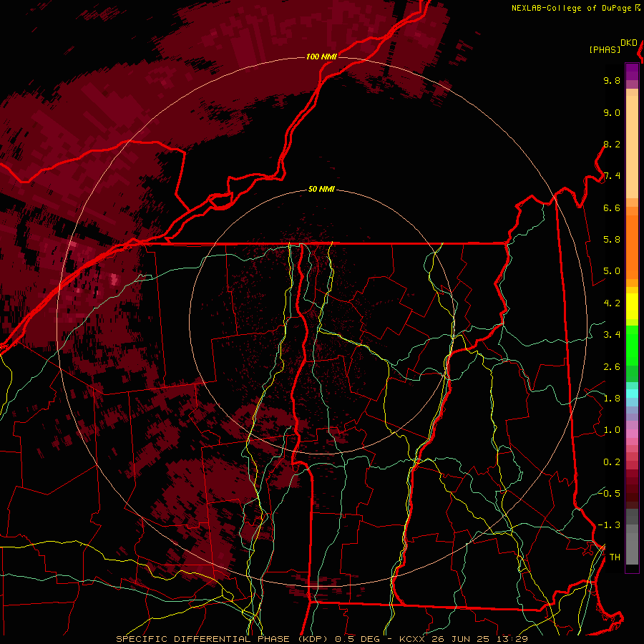The height and width of the screenshot is (644, 644).
Task: Click the 1.0 legend value
Action: pyautogui.click(x=612, y=430)
